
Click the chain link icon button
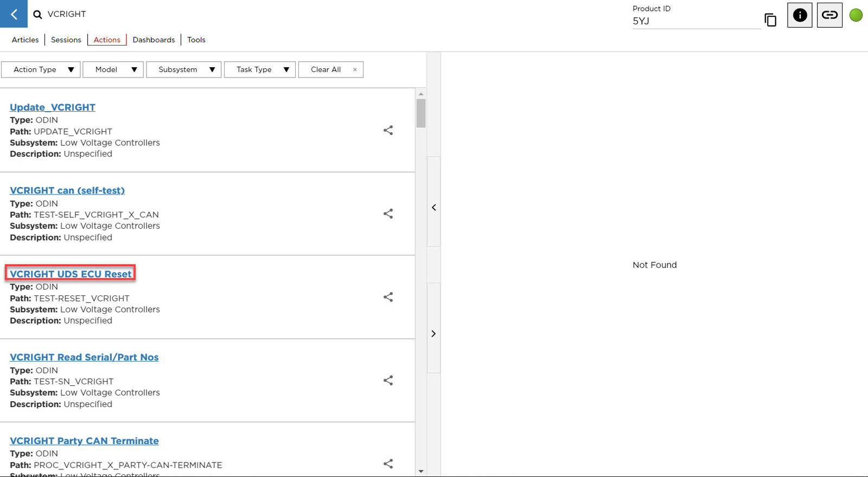[x=829, y=15]
